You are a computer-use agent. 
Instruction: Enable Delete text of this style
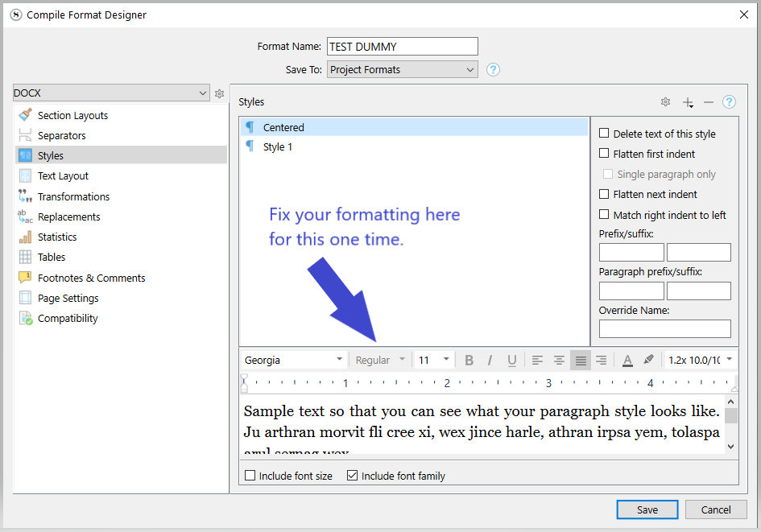click(604, 133)
